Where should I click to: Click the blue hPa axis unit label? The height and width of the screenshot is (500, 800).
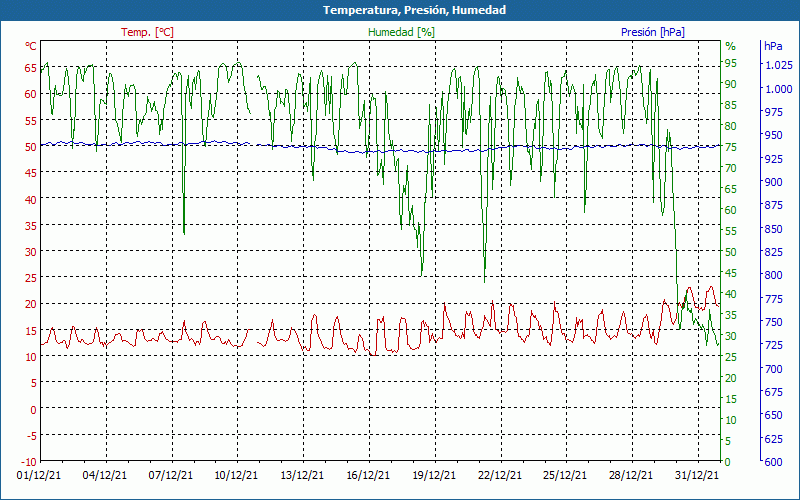[773, 46]
